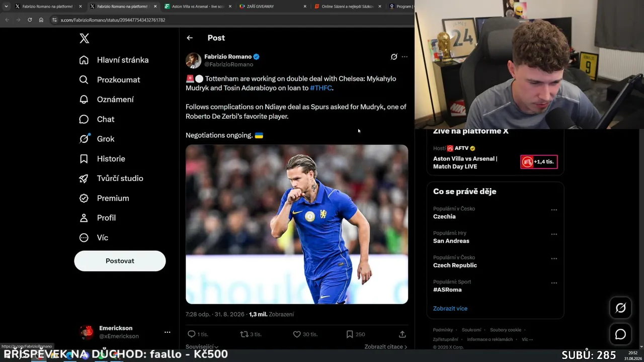This screenshot has height=362, width=644.
Task: Close the Aston Villa vs Arsenal tab
Action: tap(230, 7)
